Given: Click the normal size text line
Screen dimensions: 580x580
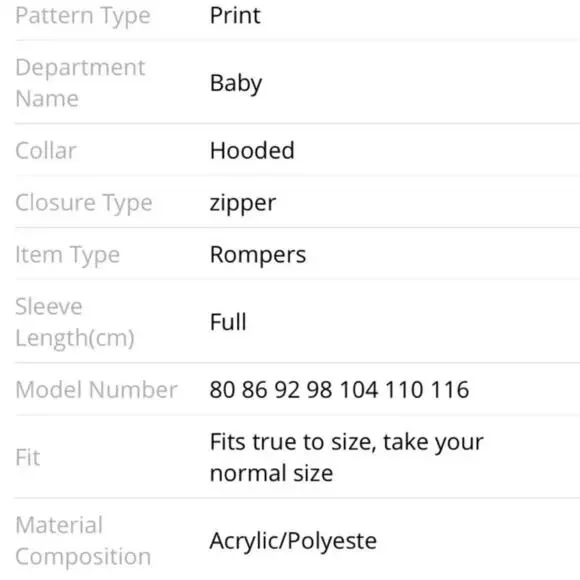Looking at the screenshot, I should coord(272,473).
